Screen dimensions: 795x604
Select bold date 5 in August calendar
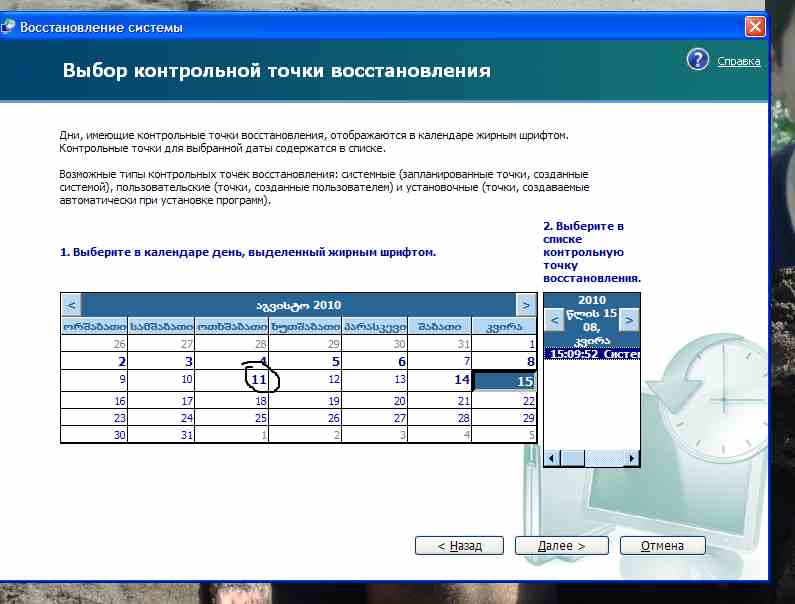(x=336, y=362)
